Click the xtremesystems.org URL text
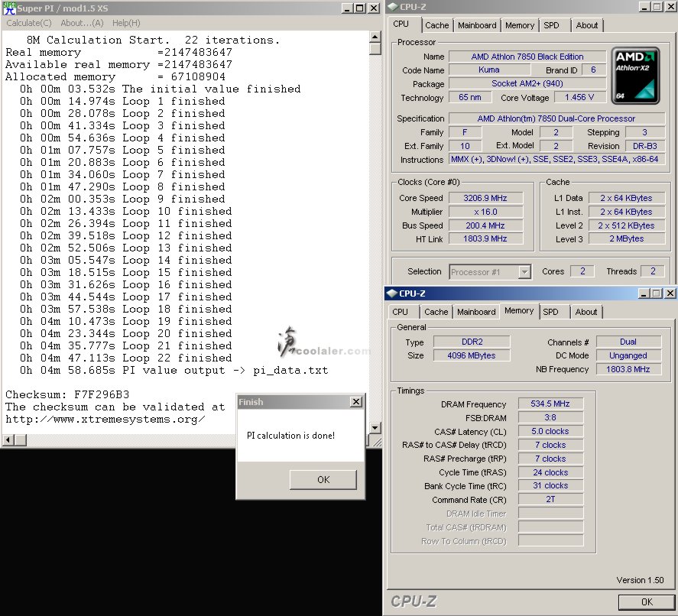678x616 pixels. pyautogui.click(x=105, y=420)
